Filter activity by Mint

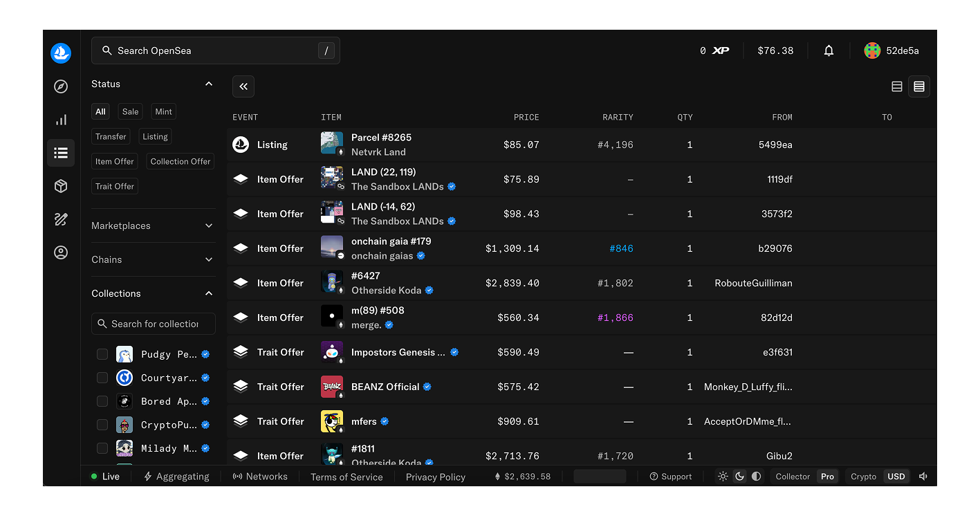point(164,111)
